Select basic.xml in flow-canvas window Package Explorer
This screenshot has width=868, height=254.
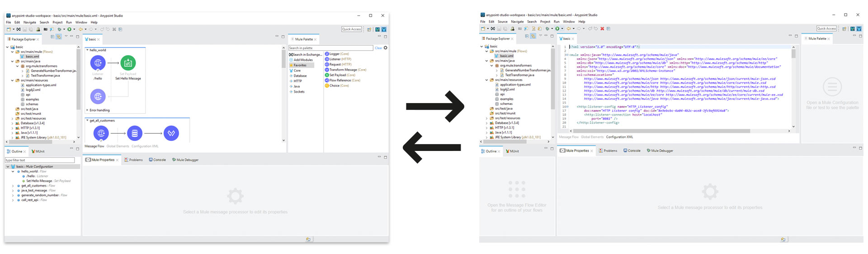(29, 56)
